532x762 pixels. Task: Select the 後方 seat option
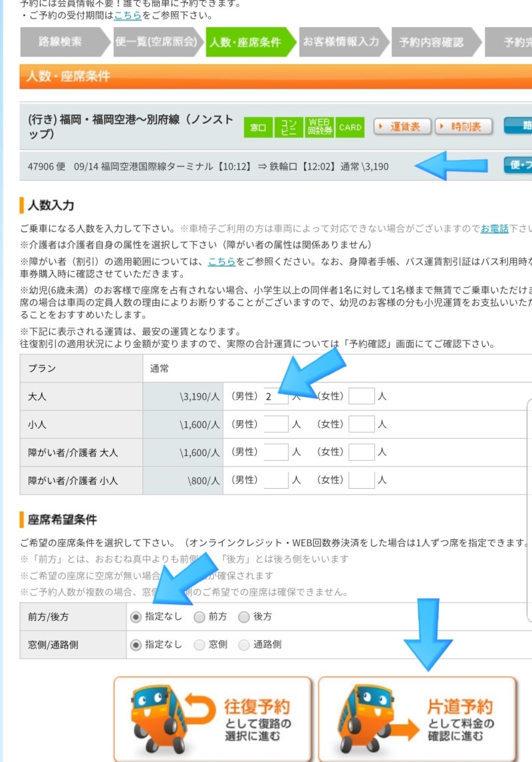tap(244, 617)
